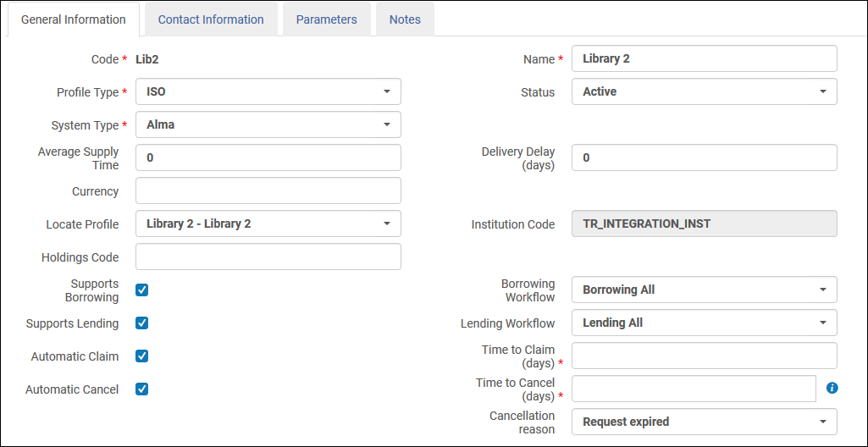Toggle the Automatic Cancel checkbox
868x447 pixels.
coord(142,389)
